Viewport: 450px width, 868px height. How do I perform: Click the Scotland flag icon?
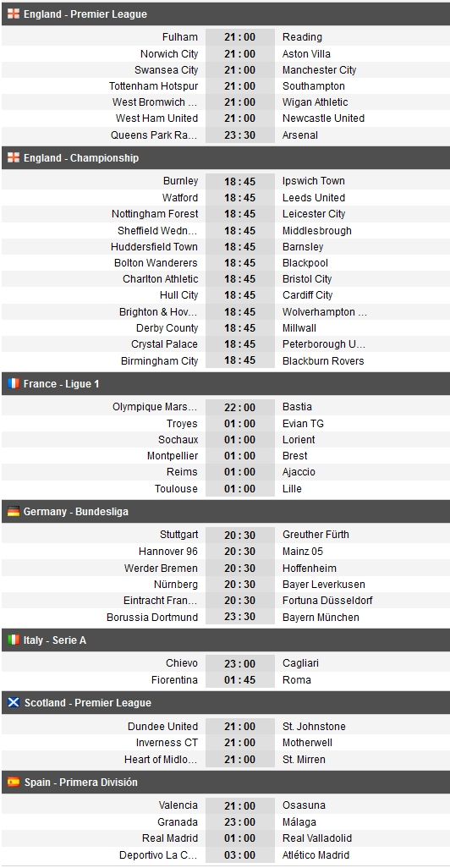click(14, 702)
